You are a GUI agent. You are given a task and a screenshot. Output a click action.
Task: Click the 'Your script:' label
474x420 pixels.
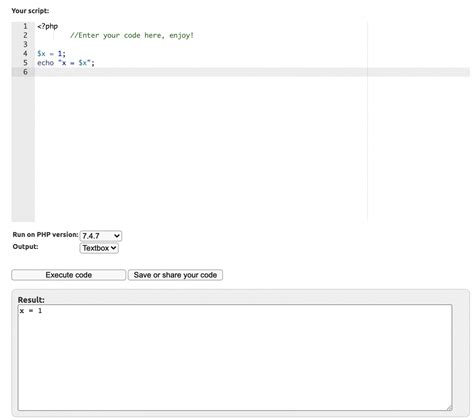(x=30, y=11)
